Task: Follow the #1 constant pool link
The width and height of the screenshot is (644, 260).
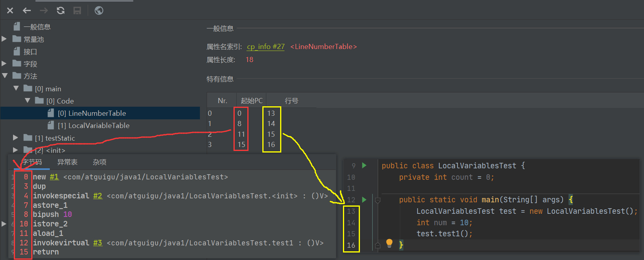Action: 54,177
